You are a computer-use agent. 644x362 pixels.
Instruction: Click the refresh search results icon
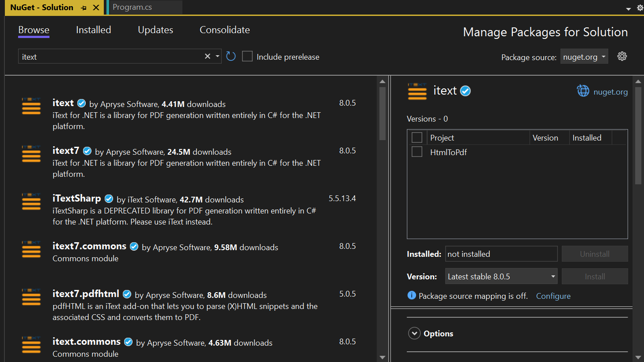point(231,57)
